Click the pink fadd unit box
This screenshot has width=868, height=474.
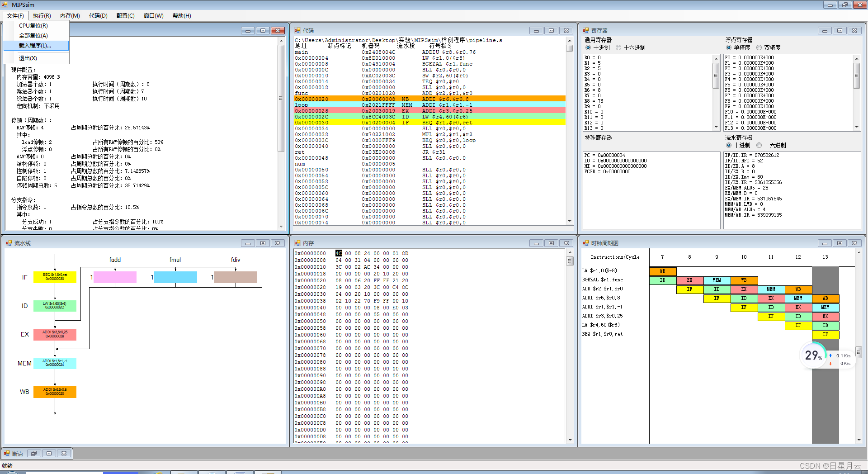point(115,277)
